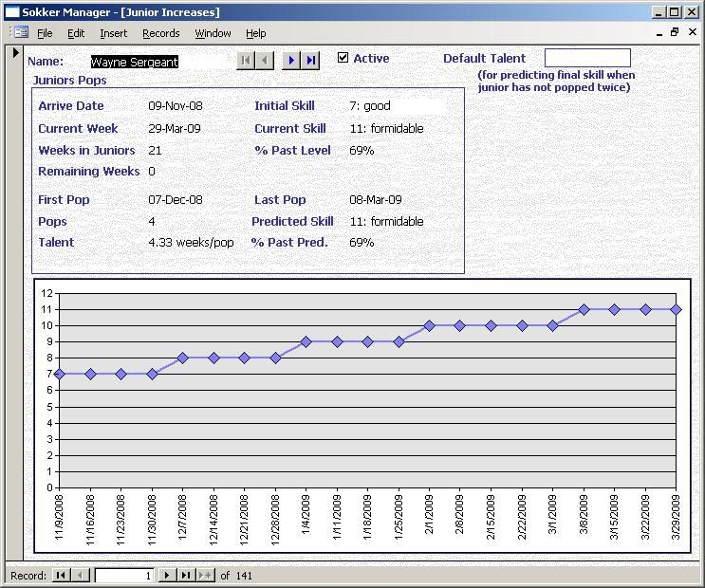This screenshot has width=705, height=588.
Task: Click last junior arrow beside Name field
Action: tap(311, 60)
